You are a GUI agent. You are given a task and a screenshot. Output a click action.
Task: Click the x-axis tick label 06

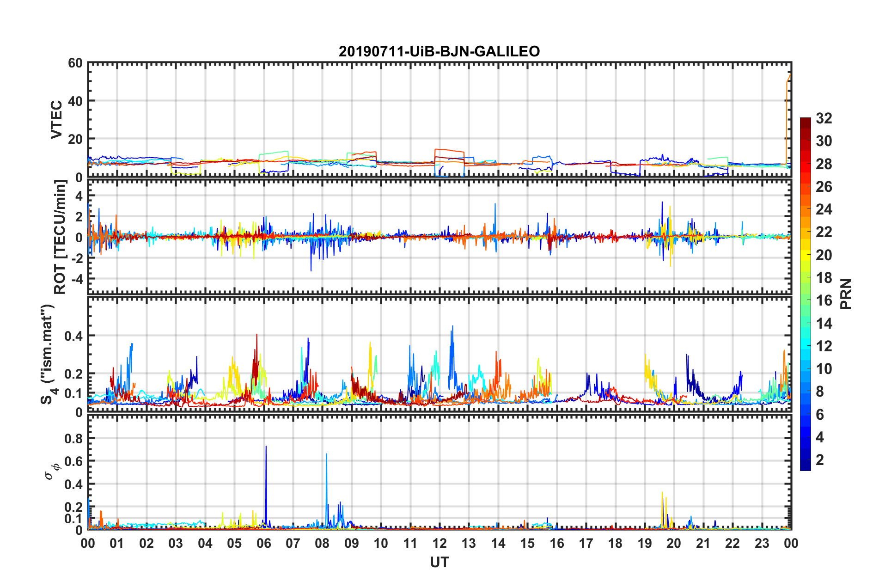pos(263,544)
